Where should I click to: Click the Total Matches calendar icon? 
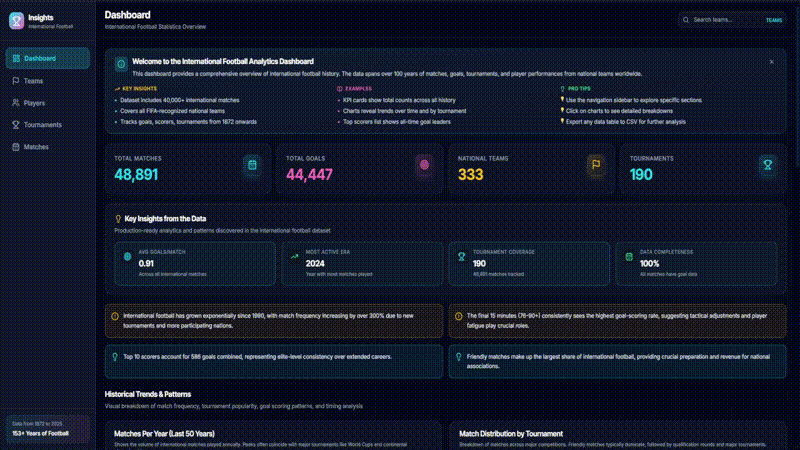pyautogui.click(x=252, y=165)
